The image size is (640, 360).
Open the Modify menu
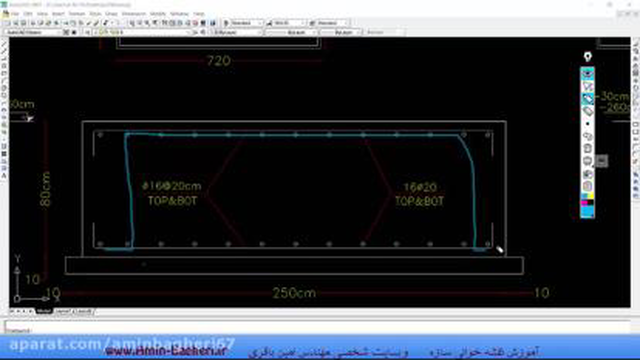click(158, 14)
